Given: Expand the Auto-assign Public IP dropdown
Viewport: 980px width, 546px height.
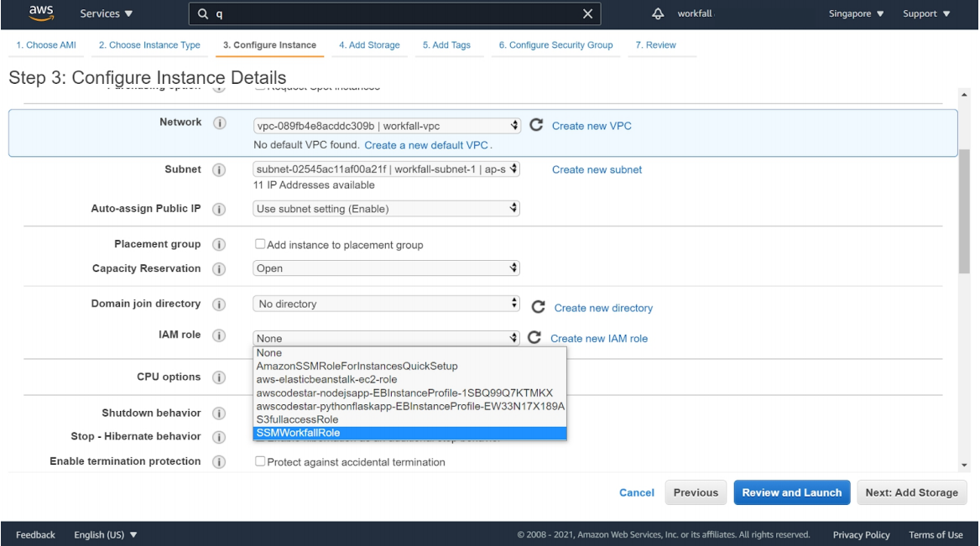Looking at the screenshot, I should 387,208.
